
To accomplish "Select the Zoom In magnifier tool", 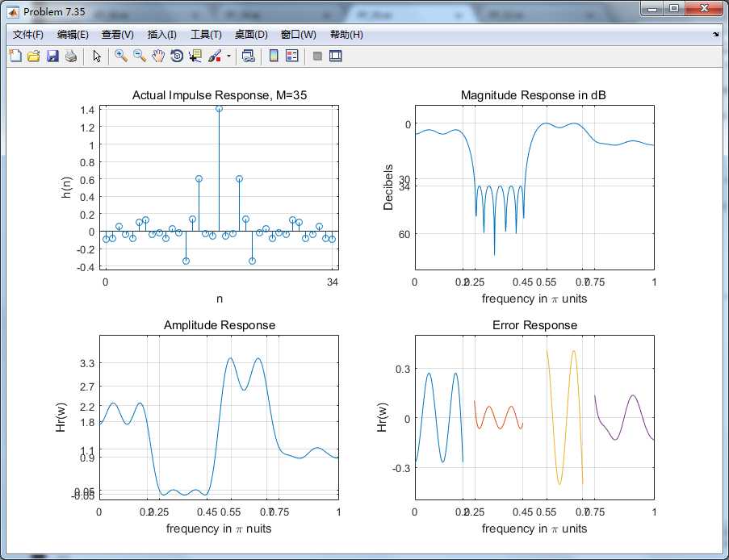I will (121, 56).
